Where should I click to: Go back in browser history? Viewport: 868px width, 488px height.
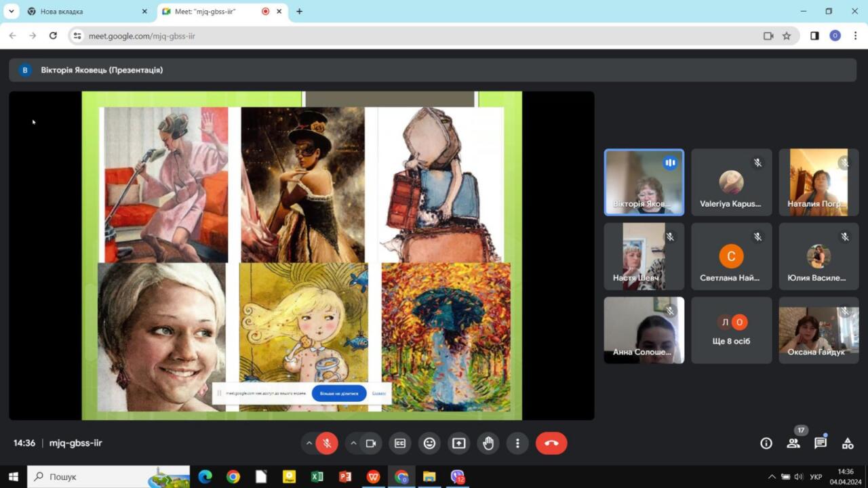point(12,36)
